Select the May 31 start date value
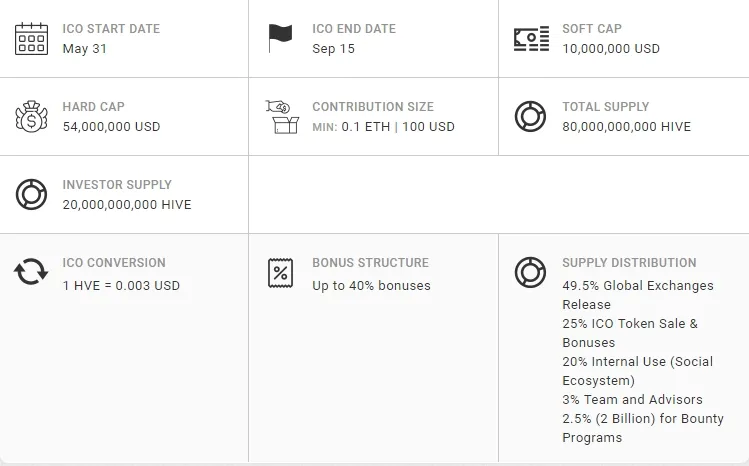The height and width of the screenshot is (466, 749). point(85,49)
